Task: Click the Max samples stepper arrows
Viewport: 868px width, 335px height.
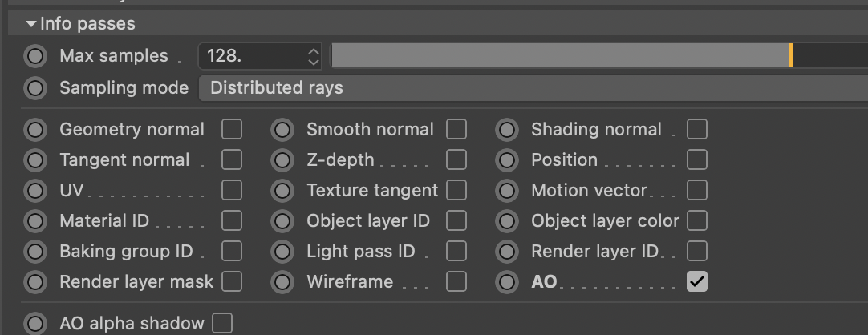Action: point(314,56)
